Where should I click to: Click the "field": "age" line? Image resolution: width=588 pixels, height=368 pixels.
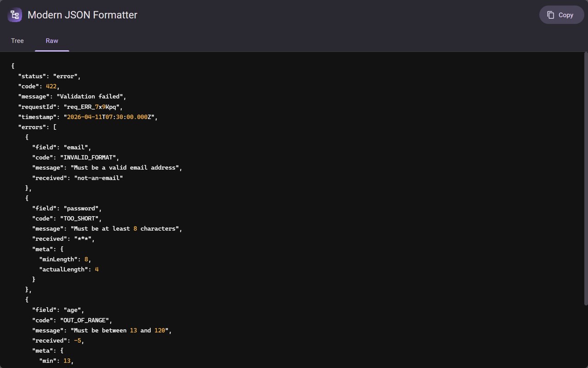[x=58, y=310]
